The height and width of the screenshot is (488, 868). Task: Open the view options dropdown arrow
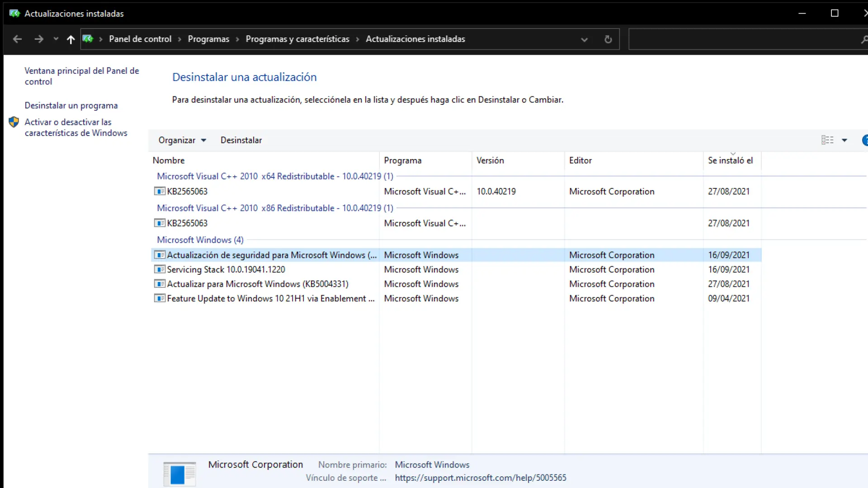click(x=844, y=140)
